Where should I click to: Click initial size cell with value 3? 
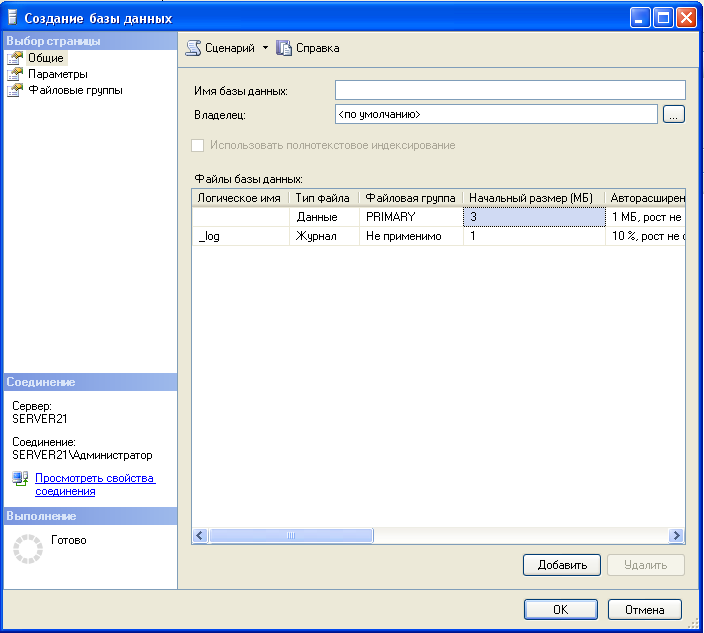(x=534, y=217)
